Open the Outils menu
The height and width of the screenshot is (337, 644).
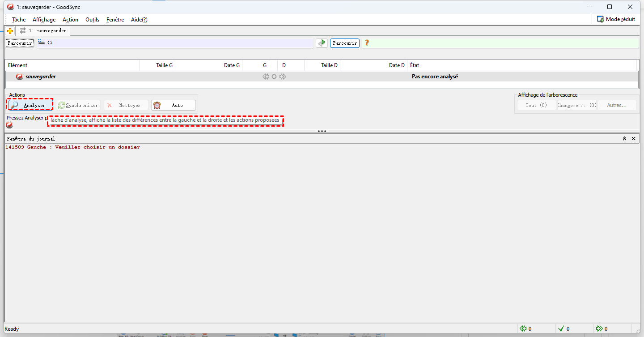tap(92, 20)
